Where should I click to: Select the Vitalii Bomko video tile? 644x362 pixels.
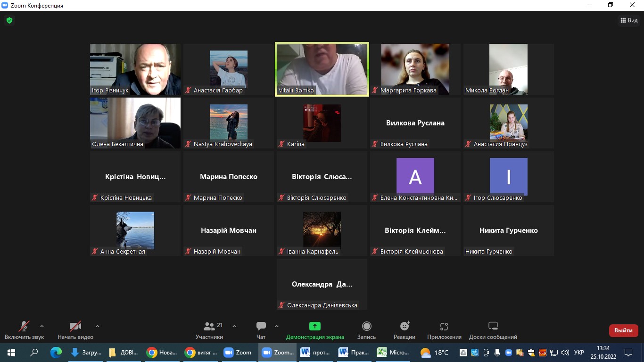coord(322,69)
